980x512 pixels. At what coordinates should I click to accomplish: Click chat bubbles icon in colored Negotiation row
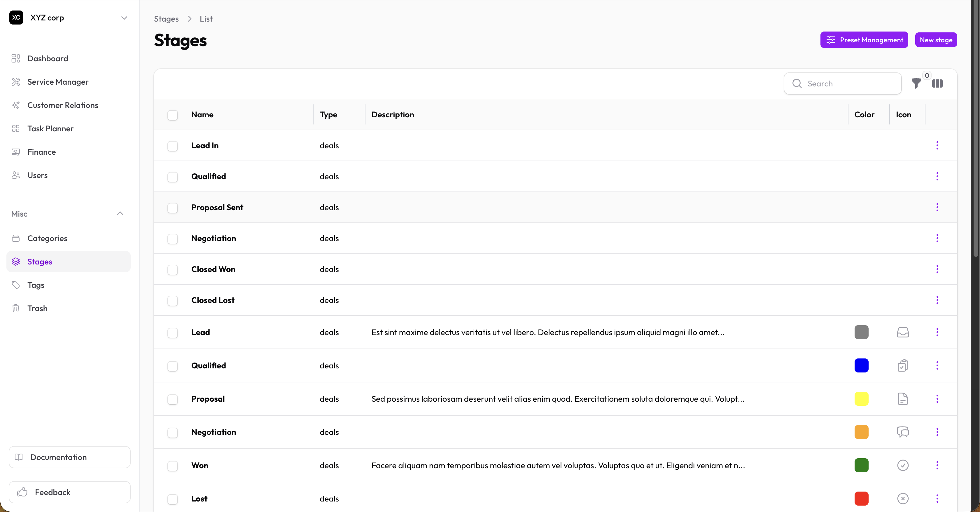[902, 432]
